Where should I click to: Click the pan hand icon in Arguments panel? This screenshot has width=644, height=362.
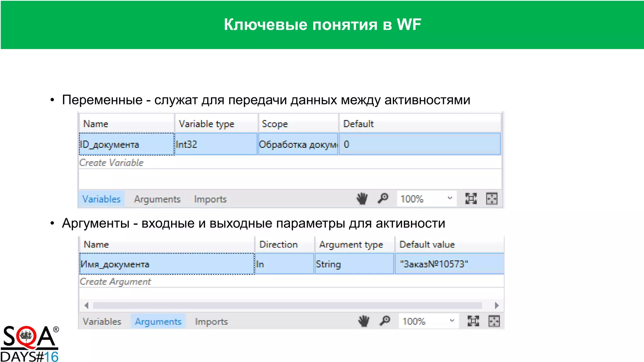[364, 321]
